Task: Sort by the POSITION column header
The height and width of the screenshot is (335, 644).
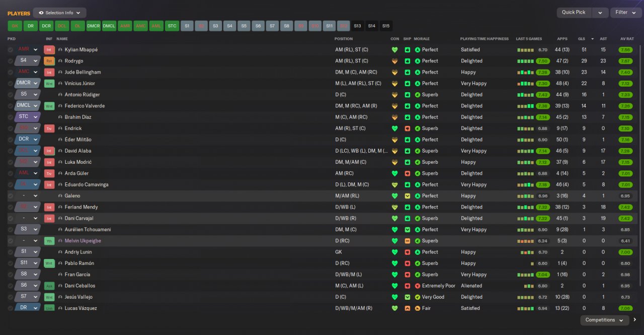Action: tap(344, 39)
